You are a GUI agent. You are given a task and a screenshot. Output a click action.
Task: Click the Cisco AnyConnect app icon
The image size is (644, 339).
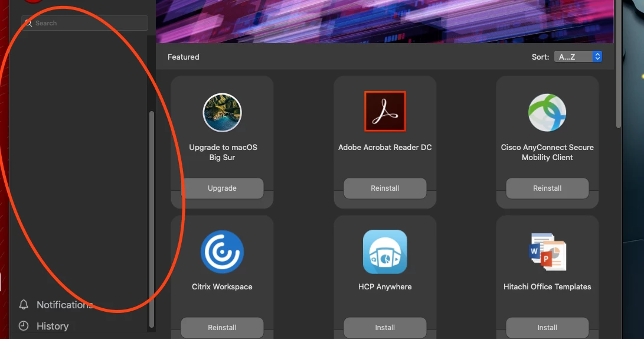547,113
